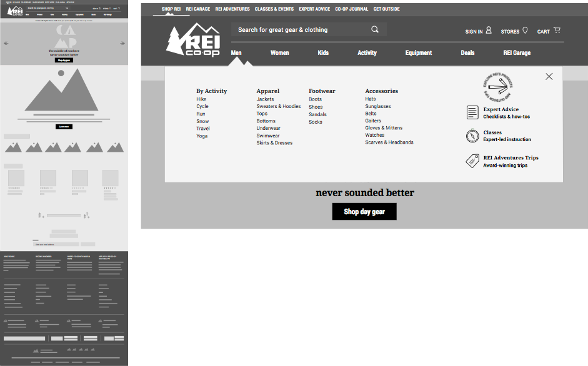Click the By Activity column heading
Viewport: 588px width, 366px height.
pos(211,91)
